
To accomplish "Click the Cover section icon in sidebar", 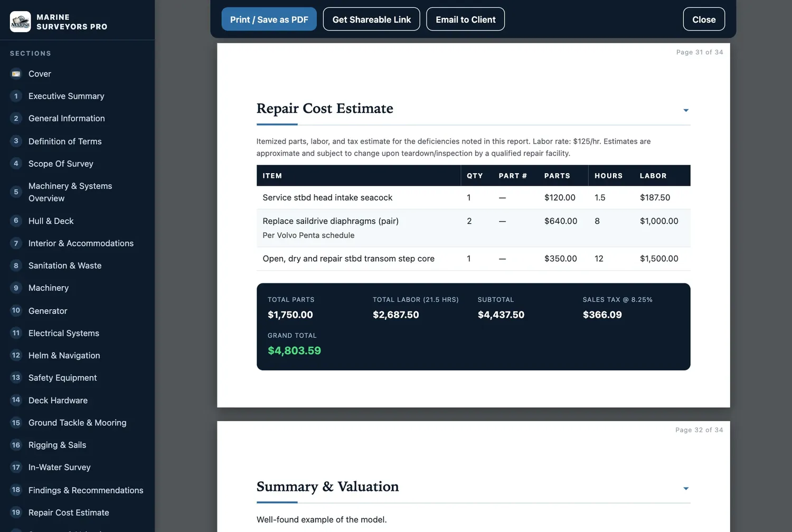I will pyautogui.click(x=16, y=74).
